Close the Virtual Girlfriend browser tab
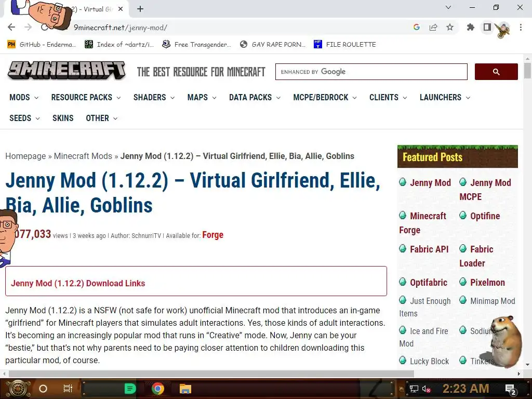Viewport: 532px width, 399px height. [121, 9]
